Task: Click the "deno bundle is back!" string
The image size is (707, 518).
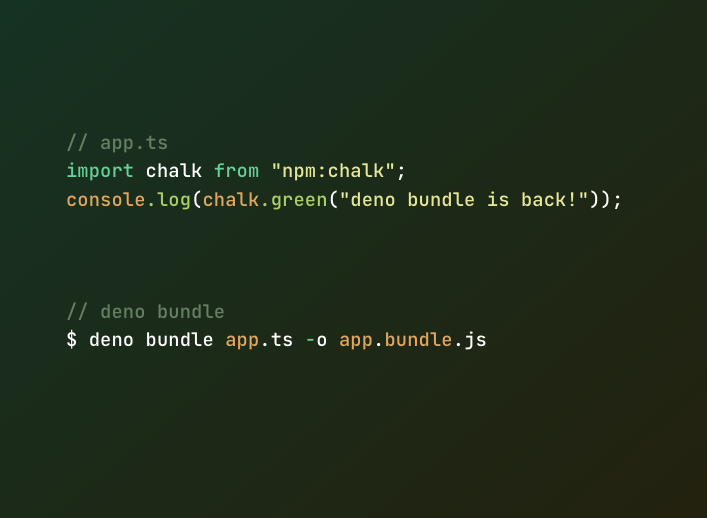Action: pyautogui.click(x=464, y=200)
